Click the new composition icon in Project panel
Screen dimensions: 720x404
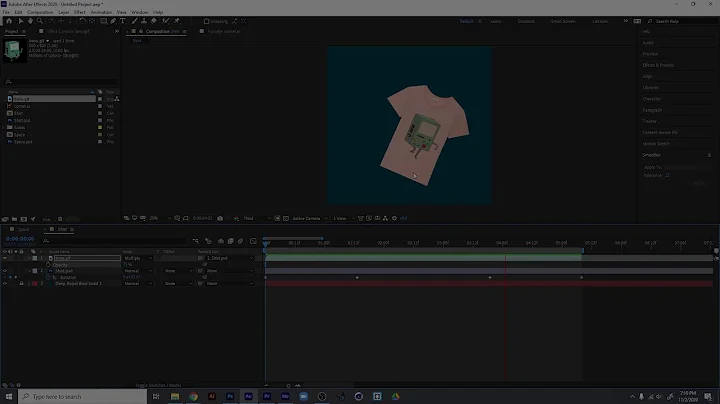[x=23, y=219]
